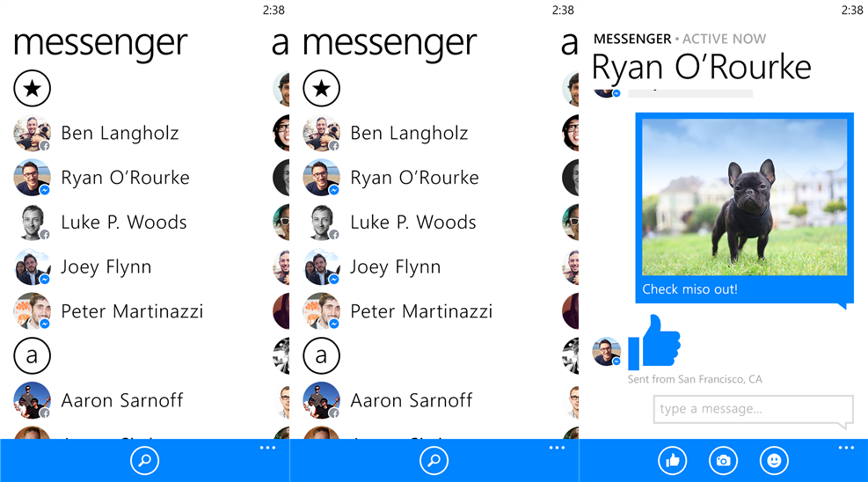Jump to letter 'a' group in the middle list

click(322, 356)
